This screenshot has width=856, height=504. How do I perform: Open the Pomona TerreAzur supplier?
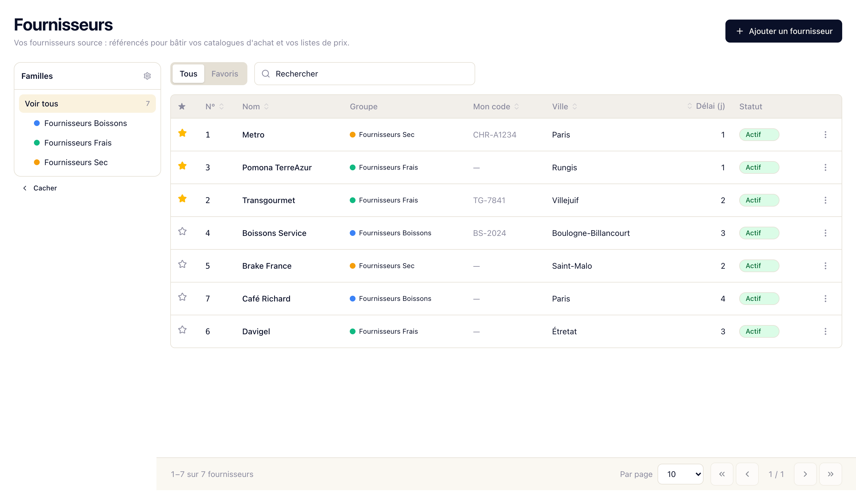point(277,167)
